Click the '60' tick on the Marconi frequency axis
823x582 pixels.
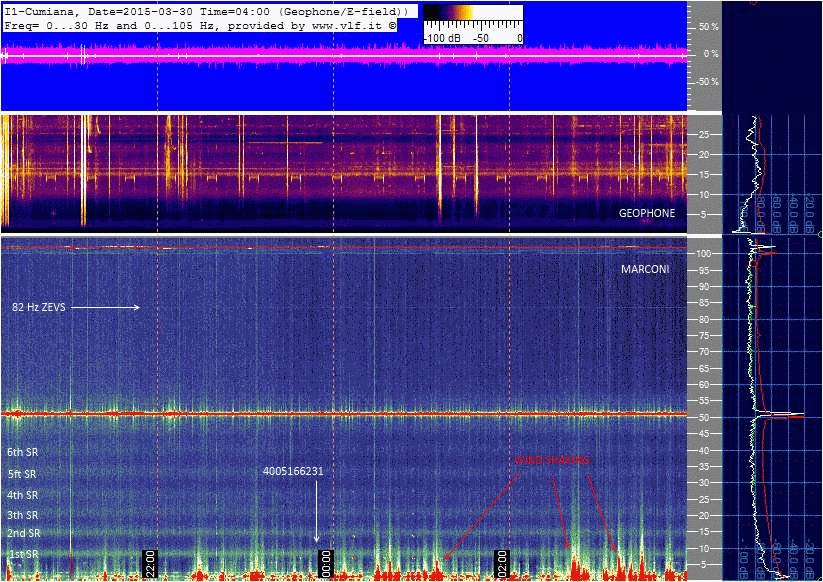point(704,385)
